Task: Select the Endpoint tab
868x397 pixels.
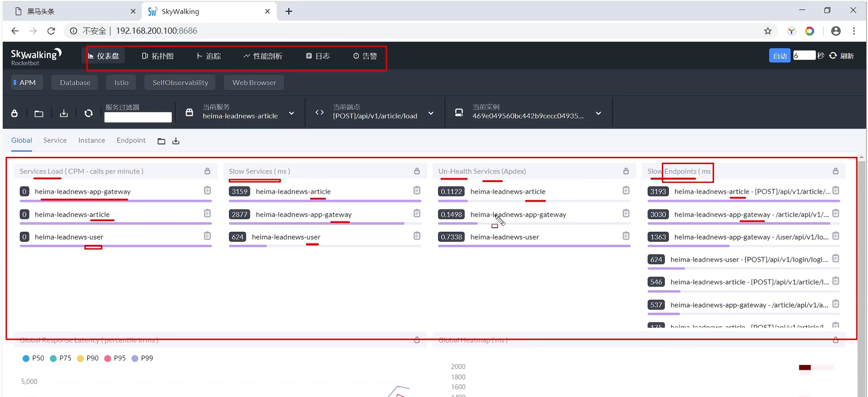Action: 131,140
